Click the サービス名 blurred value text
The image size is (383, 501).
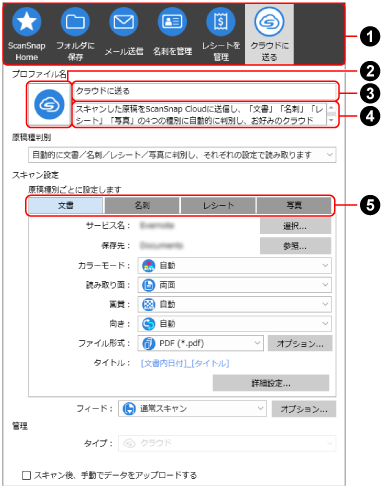click(157, 226)
